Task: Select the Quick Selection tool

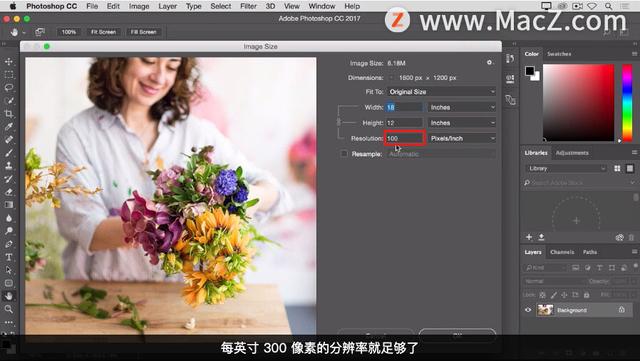Action: [9, 101]
